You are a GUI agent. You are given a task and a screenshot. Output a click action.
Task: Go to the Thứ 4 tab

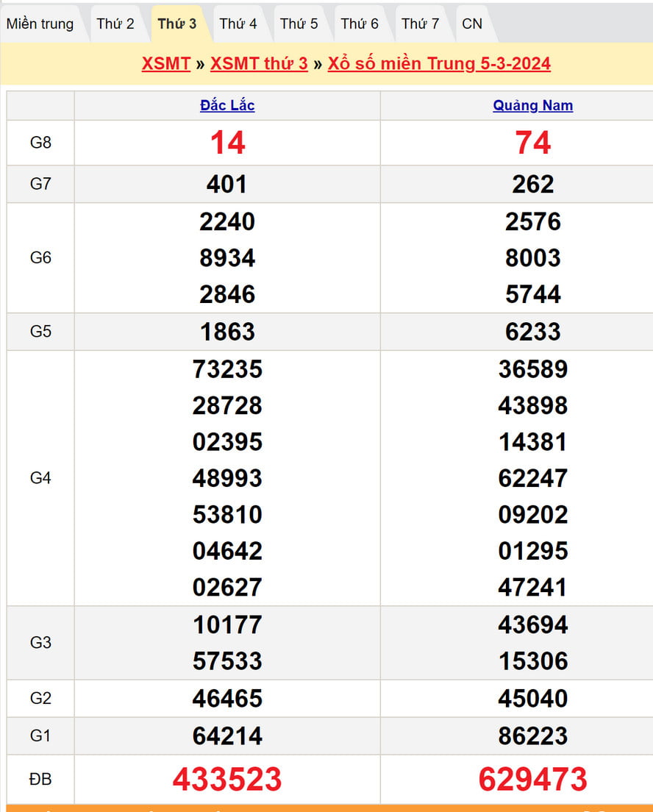(238, 24)
